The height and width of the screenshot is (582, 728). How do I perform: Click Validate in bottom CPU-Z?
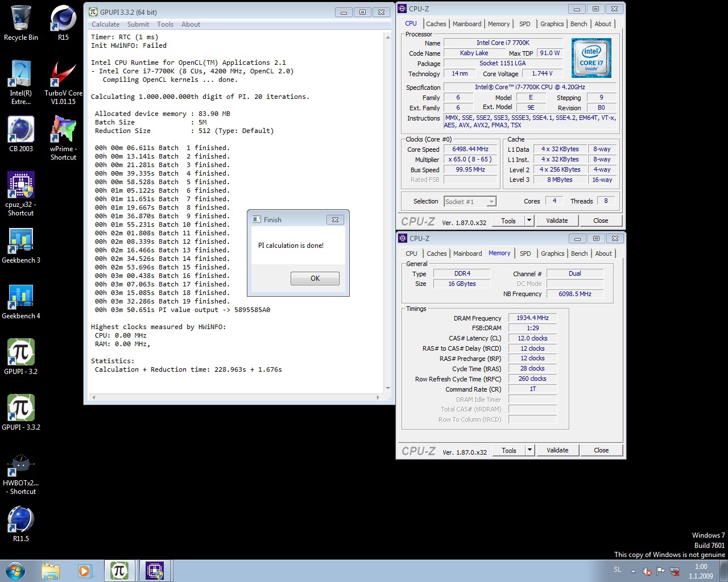click(x=557, y=450)
